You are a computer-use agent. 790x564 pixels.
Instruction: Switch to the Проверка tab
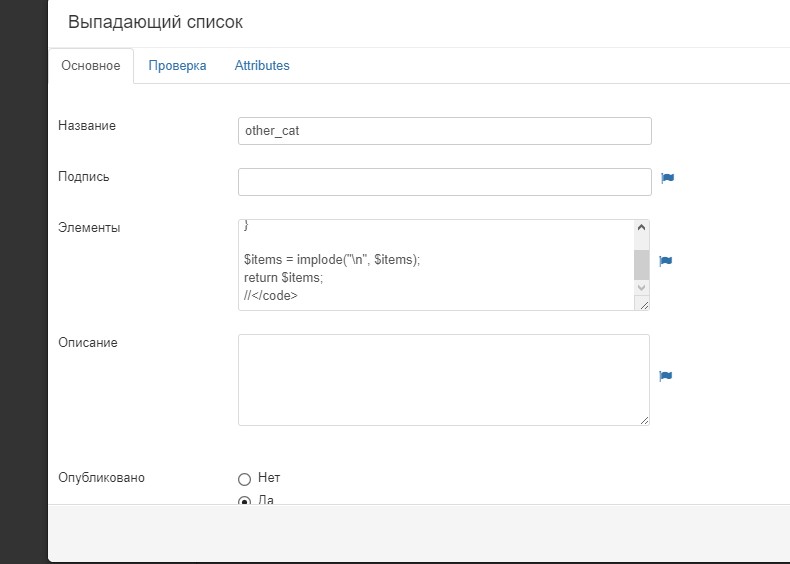(x=177, y=66)
